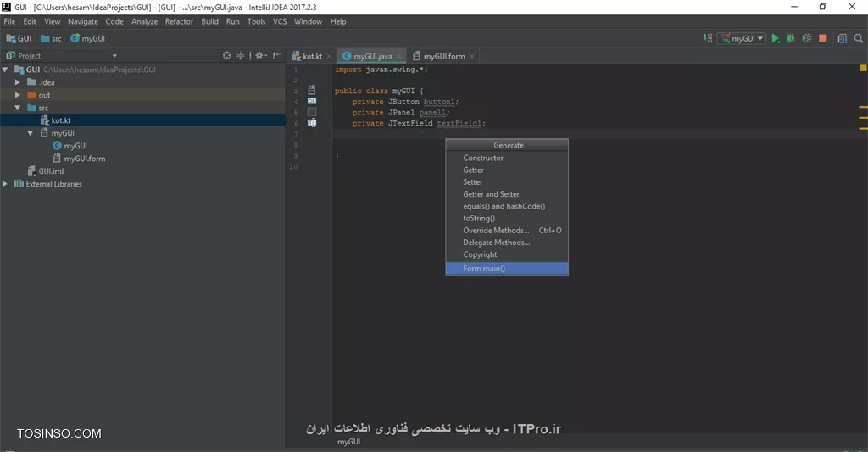Click the Debug bug icon

tap(791, 38)
